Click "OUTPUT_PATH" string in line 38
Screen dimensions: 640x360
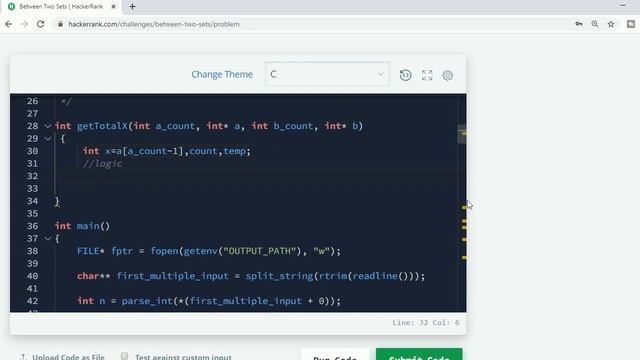[259, 251]
